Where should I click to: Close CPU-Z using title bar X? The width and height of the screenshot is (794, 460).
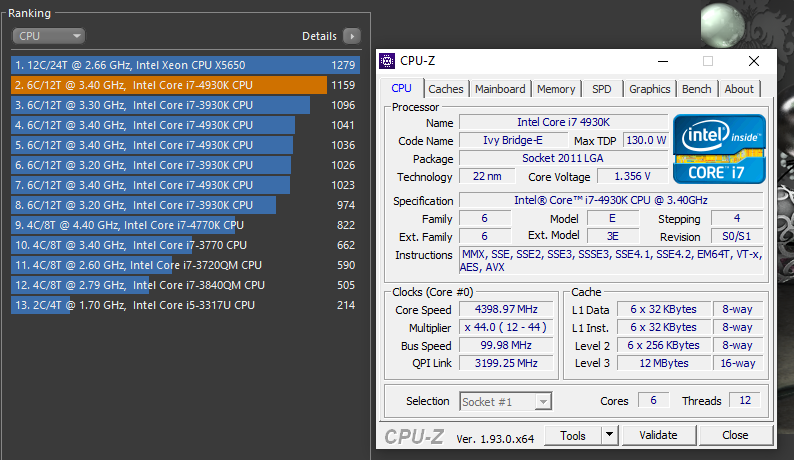tap(752, 61)
